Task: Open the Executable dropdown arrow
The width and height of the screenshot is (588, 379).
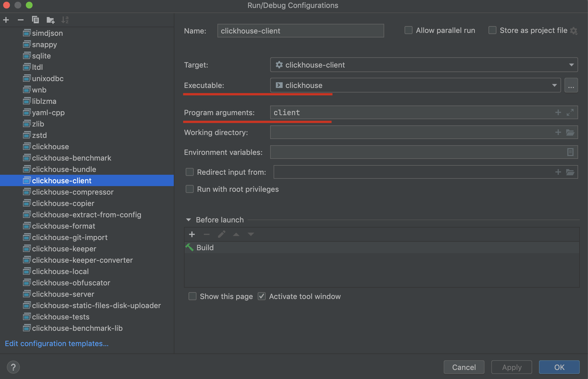Action: [554, 85]
